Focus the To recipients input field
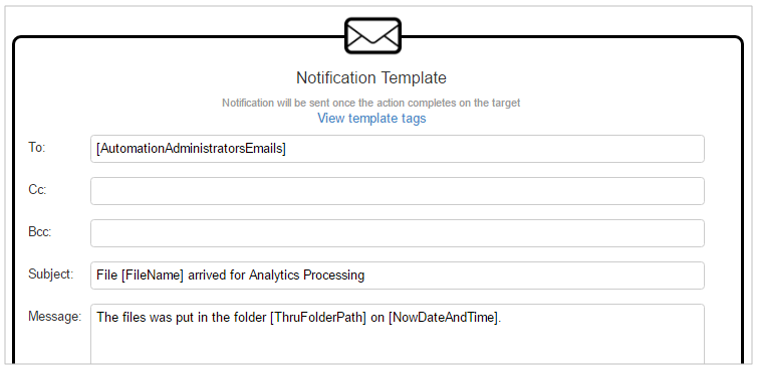Screen dimensions: 758x370 point(397,149)
